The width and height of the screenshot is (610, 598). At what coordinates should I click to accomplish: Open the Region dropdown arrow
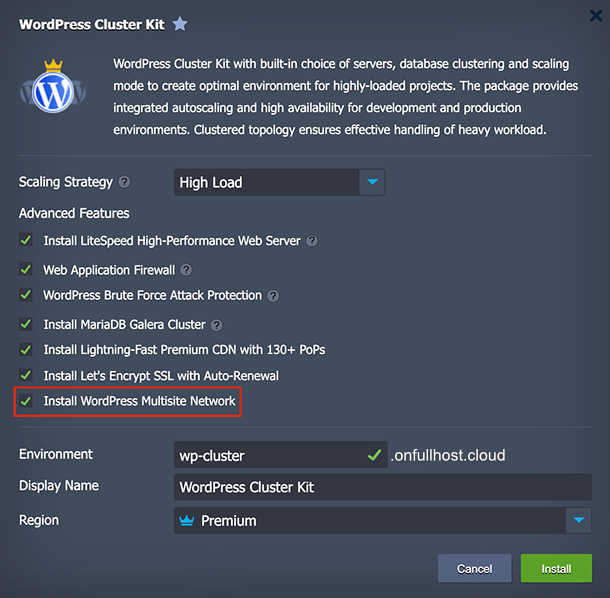[x=579, y=521]
